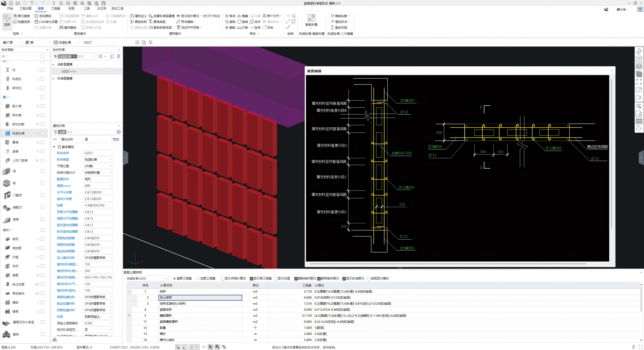Click the 删除 delete tool in ribbon
The image size is (644, 350).
[x=230, y=28]
